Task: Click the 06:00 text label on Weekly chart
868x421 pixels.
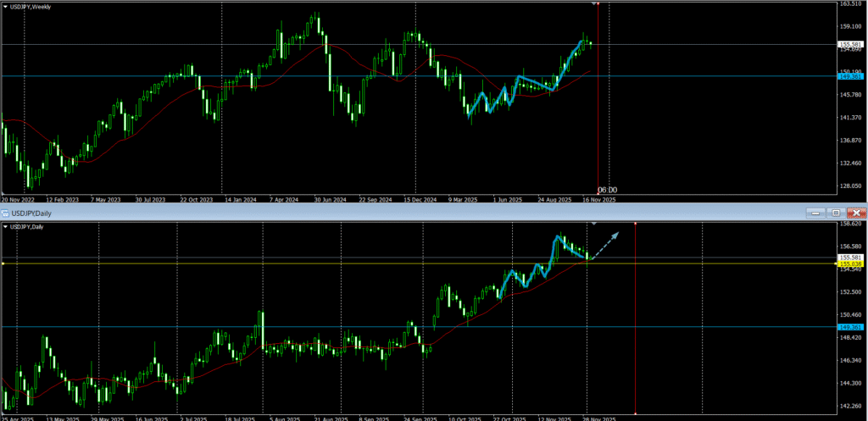Action: 607,190
